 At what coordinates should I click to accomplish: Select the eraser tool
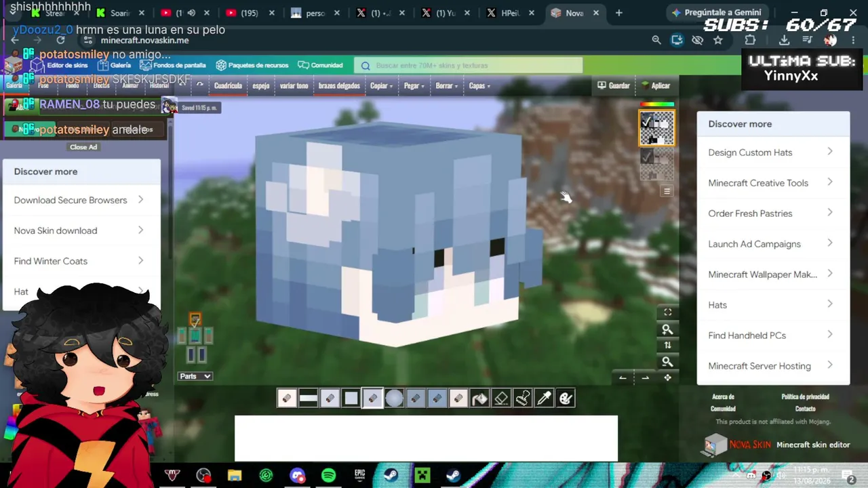501,399
